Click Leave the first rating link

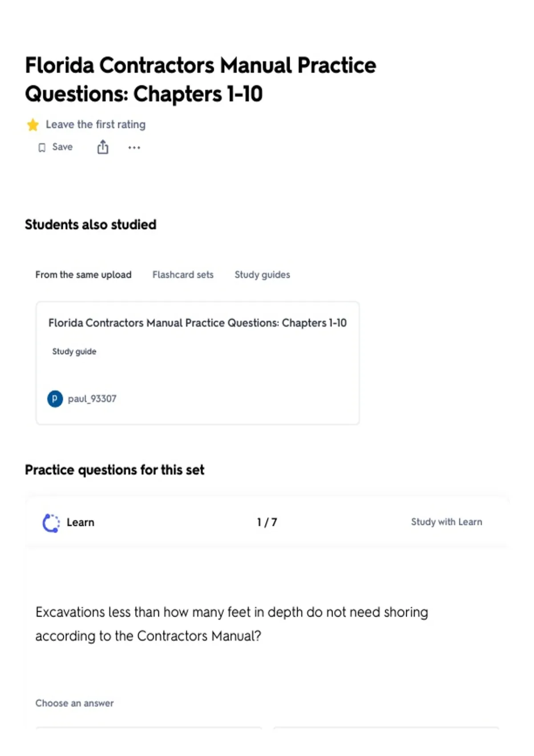(x=96, y=125)
